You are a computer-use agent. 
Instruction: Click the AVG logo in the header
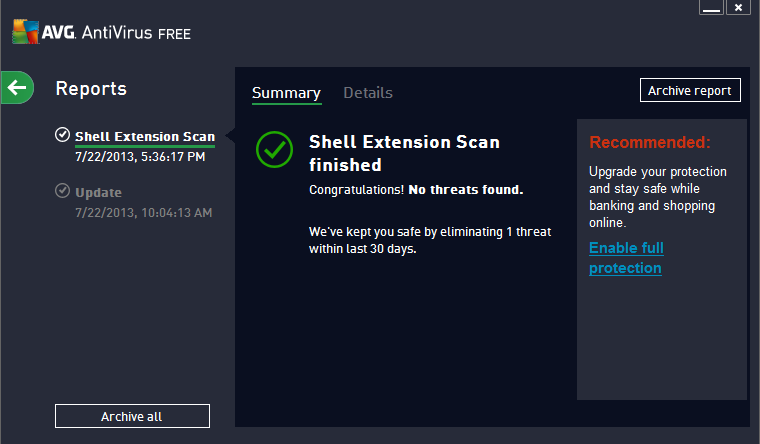click(x=38, y=33)
